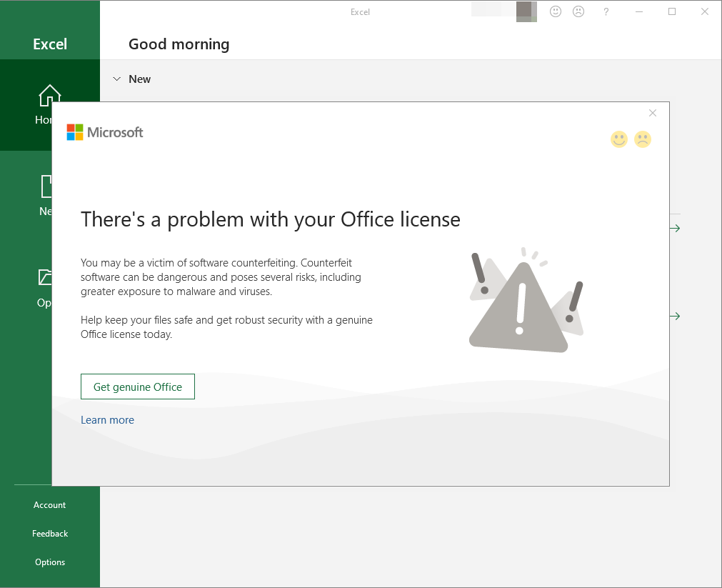722x588 pixels.
Task: Click the Microsoft logo in dialog
Action: (105, 132)
